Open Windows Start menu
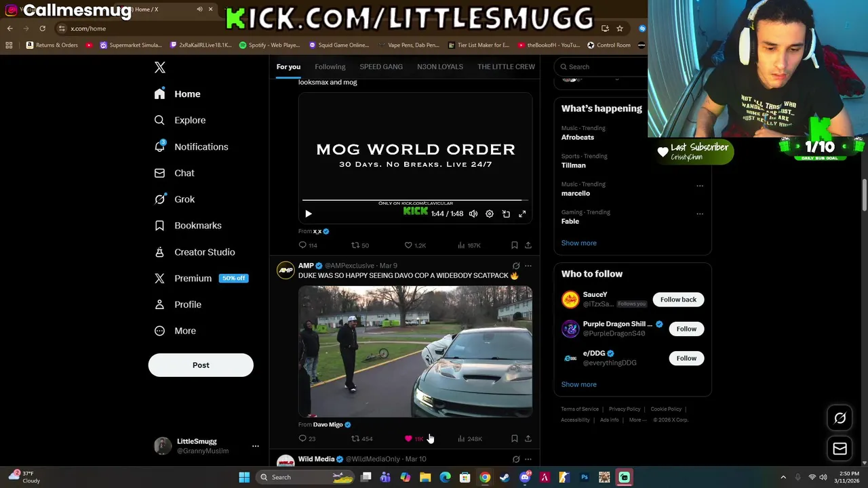The height and width of the screenshot is (488, 868). [244, 477]
